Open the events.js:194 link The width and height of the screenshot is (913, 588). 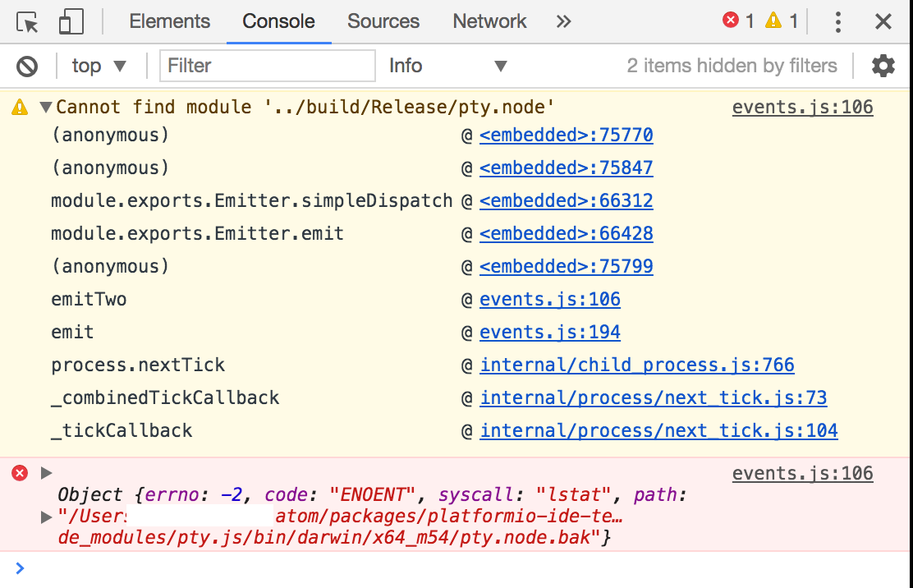click(549, 332)
